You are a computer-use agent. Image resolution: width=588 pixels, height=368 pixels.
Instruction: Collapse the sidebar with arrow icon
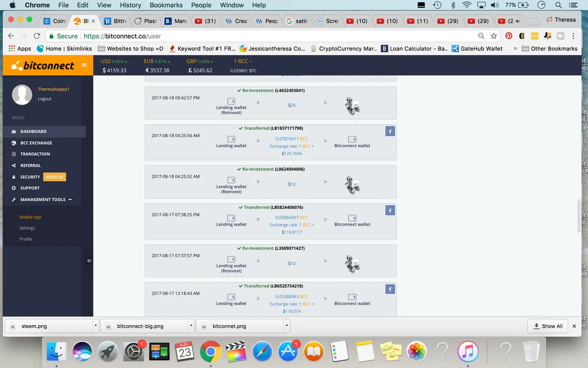tap(89, 261)
